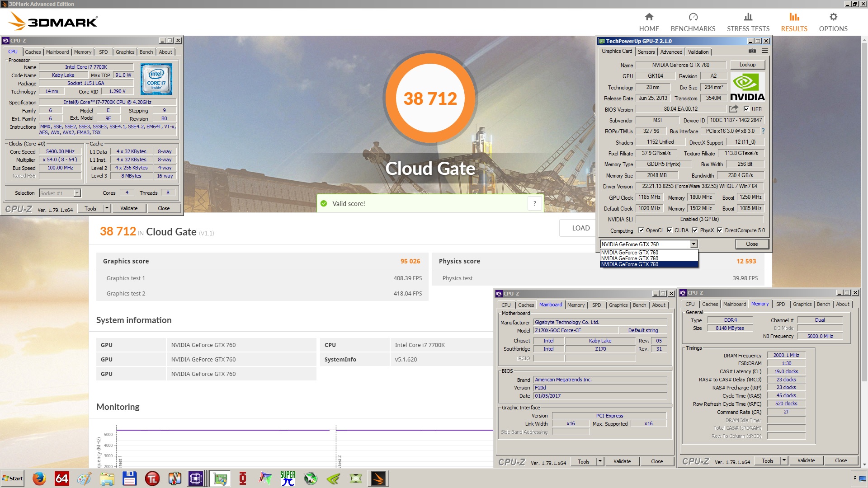
Task: Click Validate in top-left CPU-Z window
Action: [129, 208]
